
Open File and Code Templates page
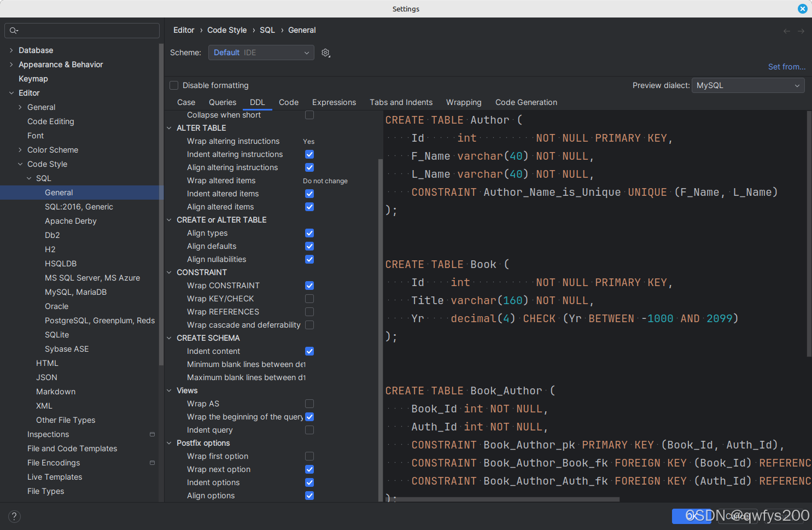click(x=72, y=449)
